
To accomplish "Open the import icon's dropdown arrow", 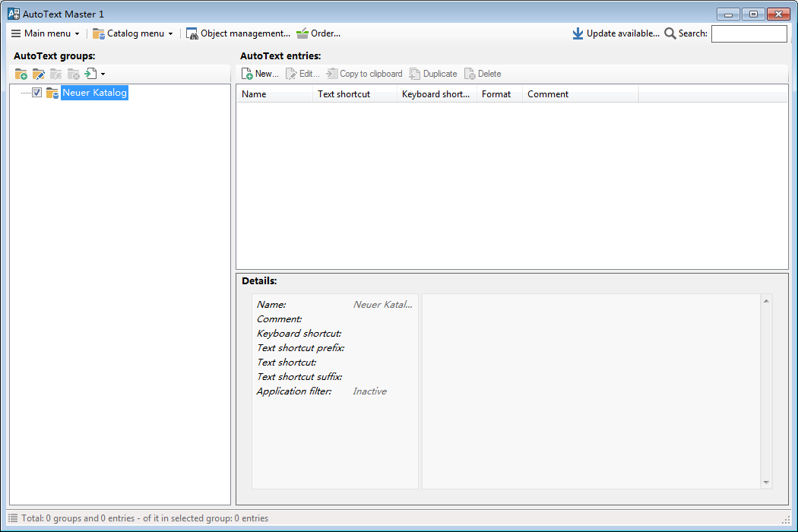I will click(103, 74).
